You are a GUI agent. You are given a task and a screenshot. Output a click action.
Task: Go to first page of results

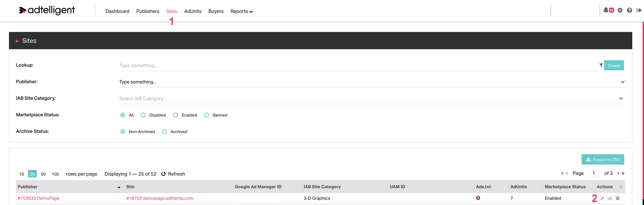coord(562,173)
